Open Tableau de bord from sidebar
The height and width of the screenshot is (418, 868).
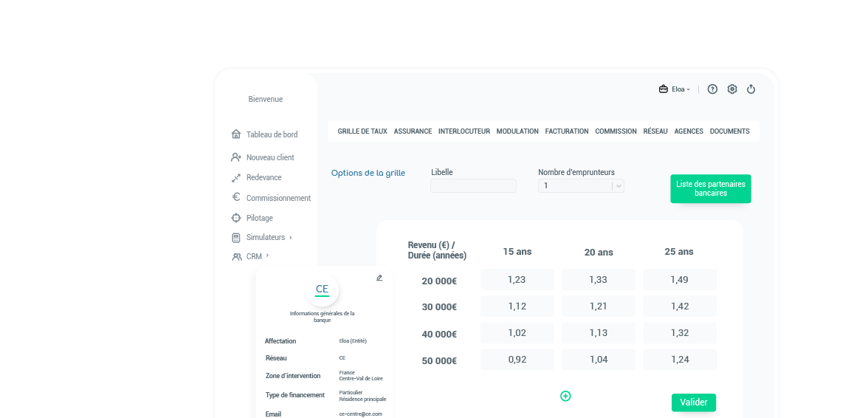click(272, 134)
